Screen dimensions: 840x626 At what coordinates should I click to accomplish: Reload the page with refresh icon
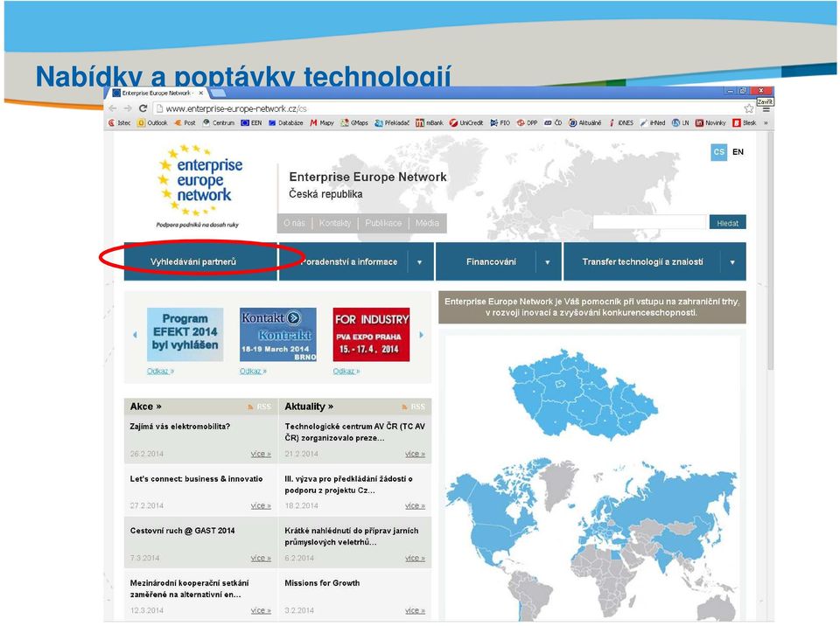pos(143,108)
